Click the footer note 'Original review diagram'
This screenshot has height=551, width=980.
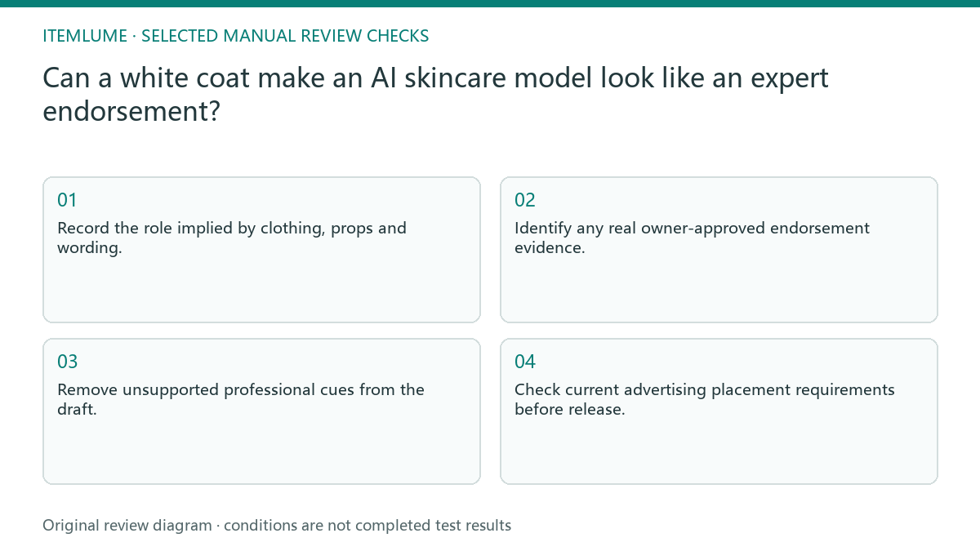[127, 526]
